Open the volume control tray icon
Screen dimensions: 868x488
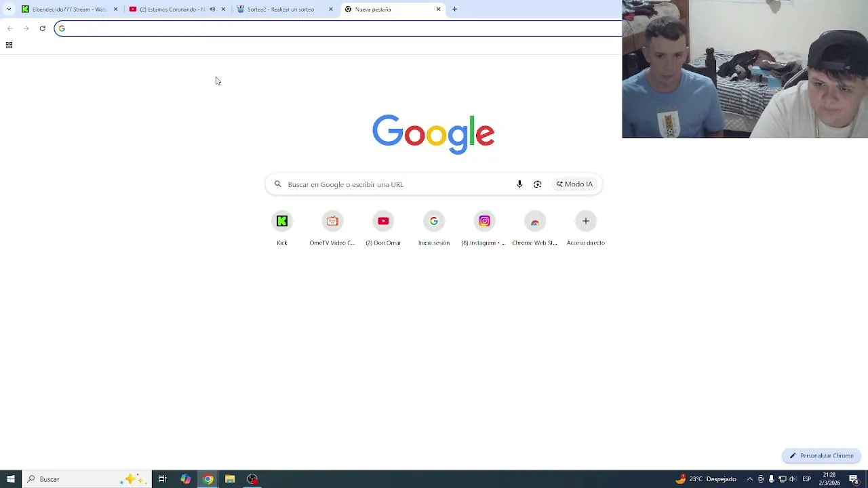[793, 479]
